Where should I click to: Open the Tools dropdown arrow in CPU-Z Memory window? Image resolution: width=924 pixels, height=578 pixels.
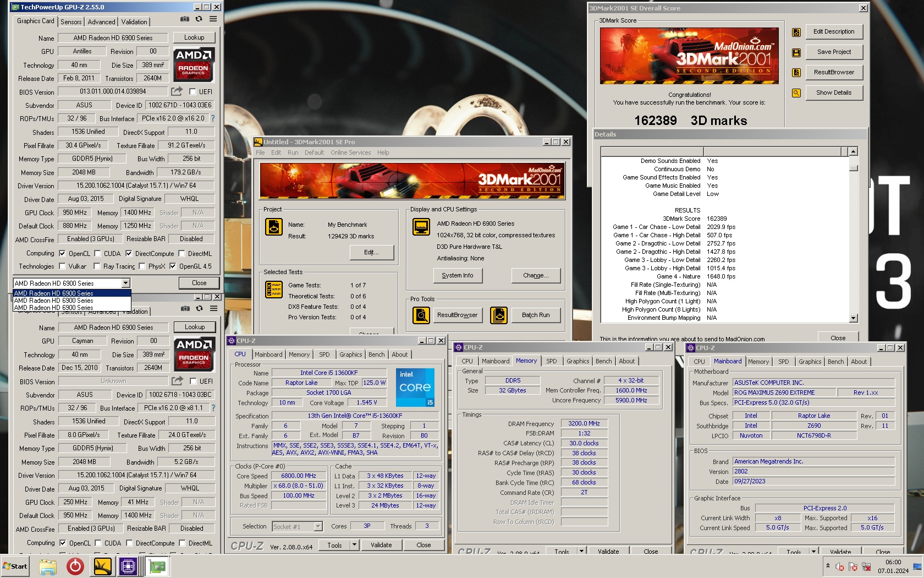click(x=581, y=551)
